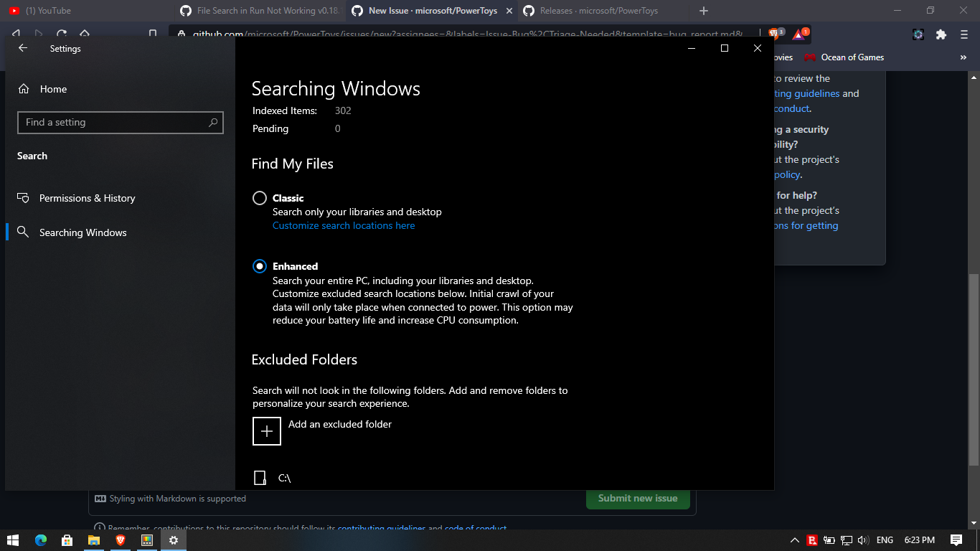Launch File Explorer from the taskbar
The height and width of the screenshot is (551, 980).
click(93, 540)
